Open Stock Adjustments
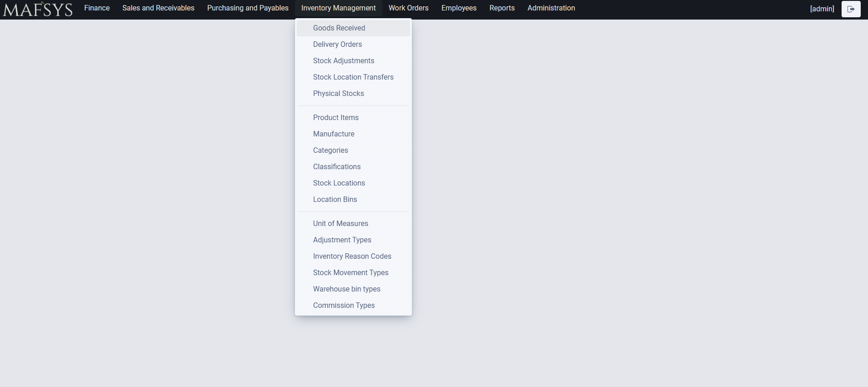 click(x=343, y=60)
